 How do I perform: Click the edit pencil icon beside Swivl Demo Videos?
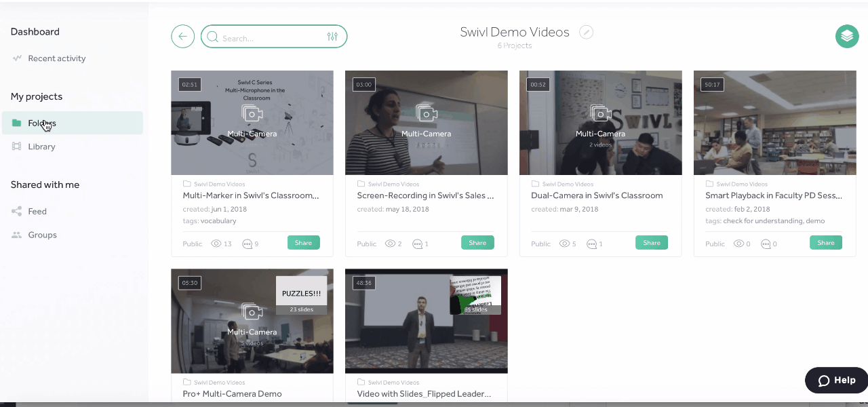pyautogui.click(x=586, y=33)
